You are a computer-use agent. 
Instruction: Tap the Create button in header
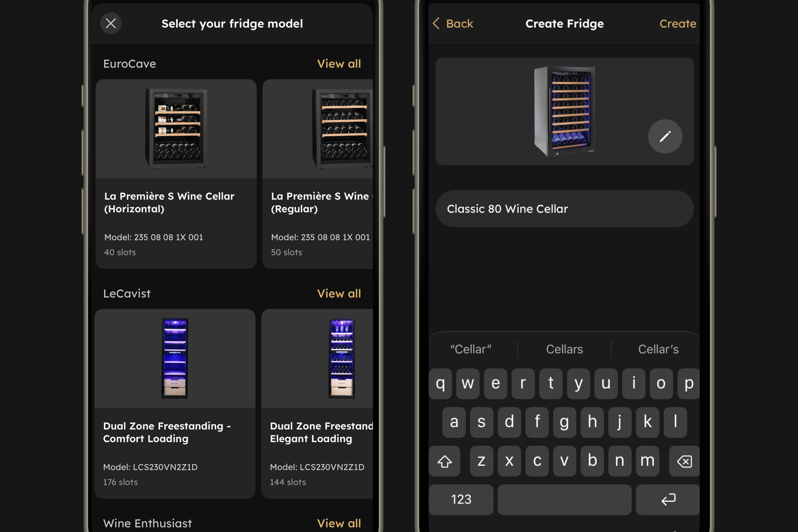pos(678,23)
